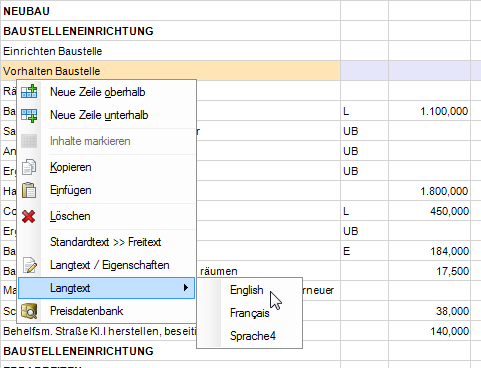The image size is (481, 368).
Task: Click the cell with value 1.800,000
Action: [429, 191]
